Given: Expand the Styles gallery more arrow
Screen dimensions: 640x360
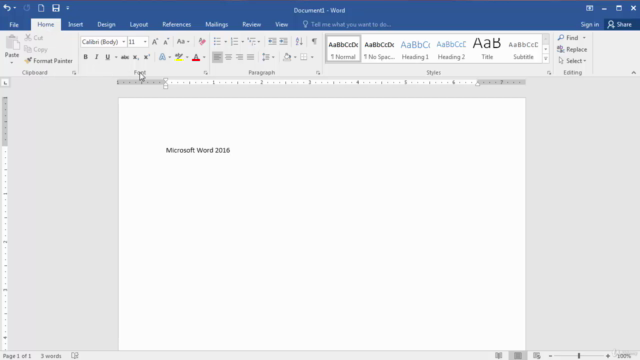Looking at the screenshot, I should (x=546, y=59).
